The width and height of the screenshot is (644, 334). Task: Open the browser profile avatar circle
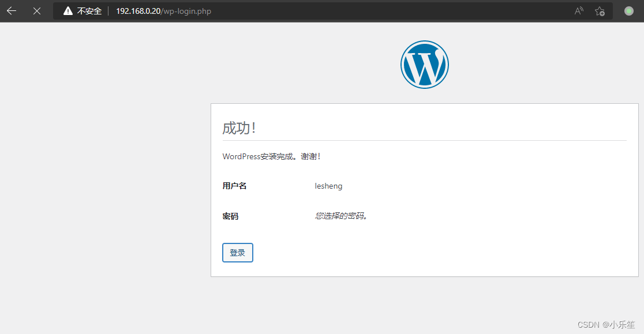pyautogui.click(x=629, y=11)
